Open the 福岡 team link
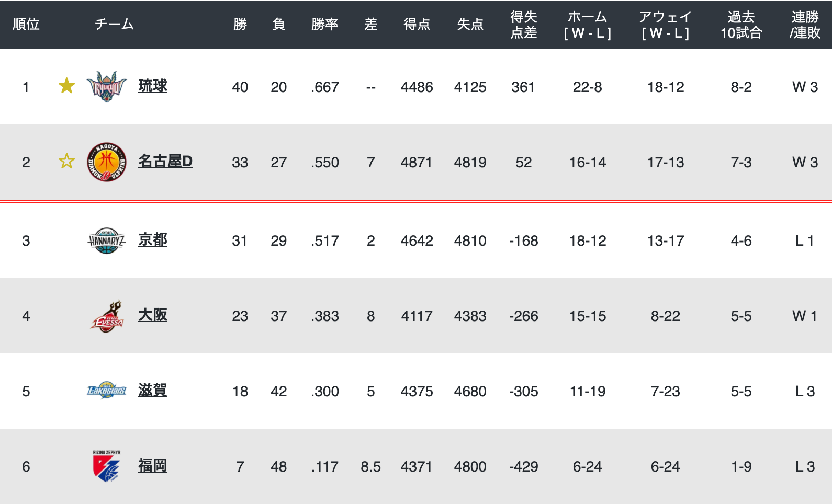The width and height of the screenshot is (832, 504). 153,466
